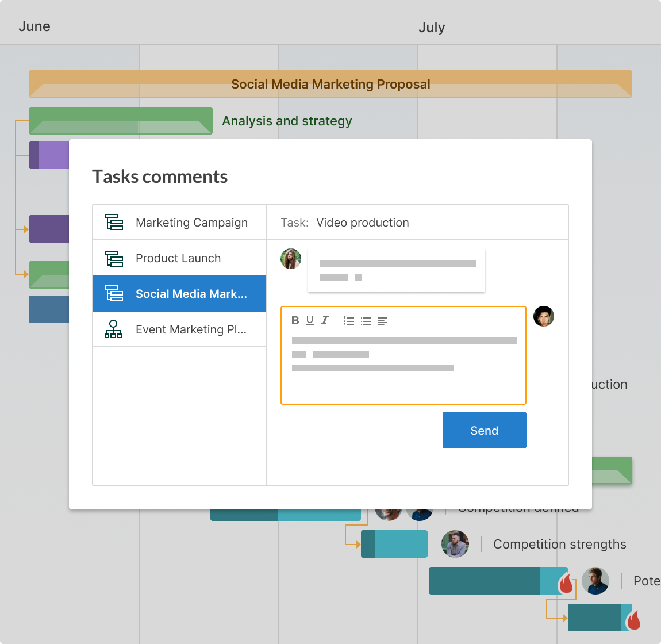Click the Competition strengths label
661x644 pixels.
pos(559,544)
